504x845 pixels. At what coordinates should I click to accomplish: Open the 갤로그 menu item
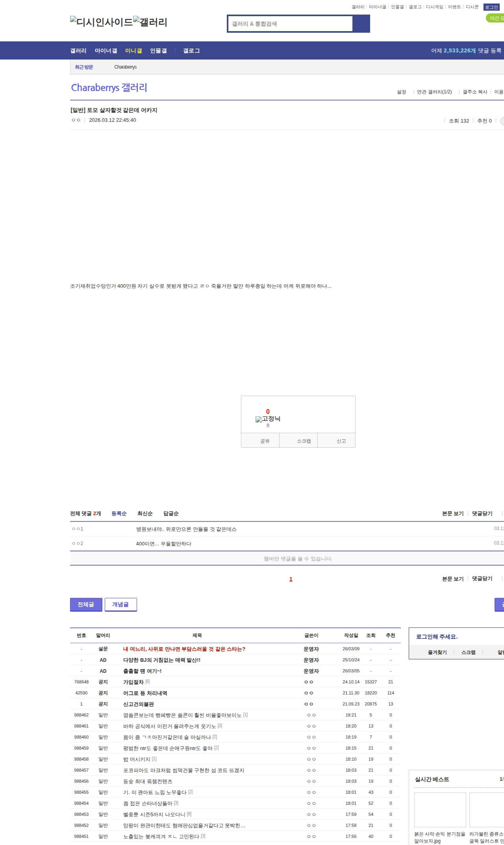pyautogui.click(x=191, y=51)
